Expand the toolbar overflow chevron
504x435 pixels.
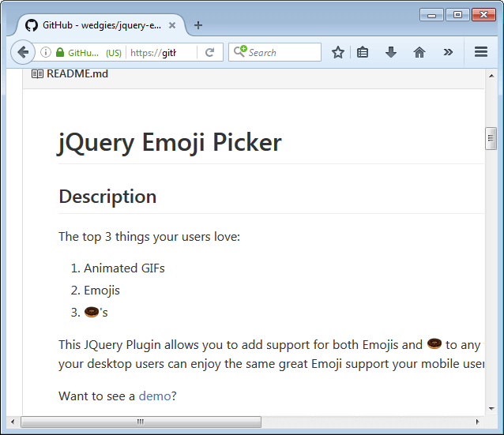pyautogui.click(x=448, y=52)
